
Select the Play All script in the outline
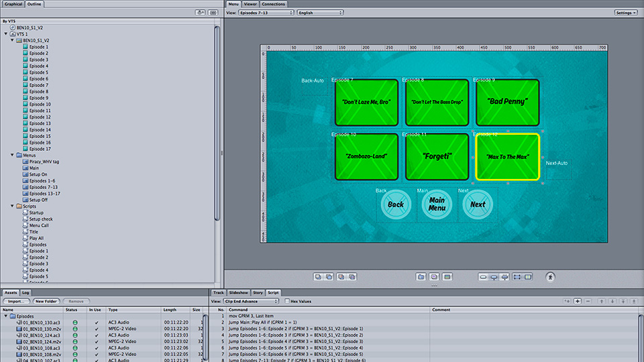pyautogui.click(x=36, y=238)
